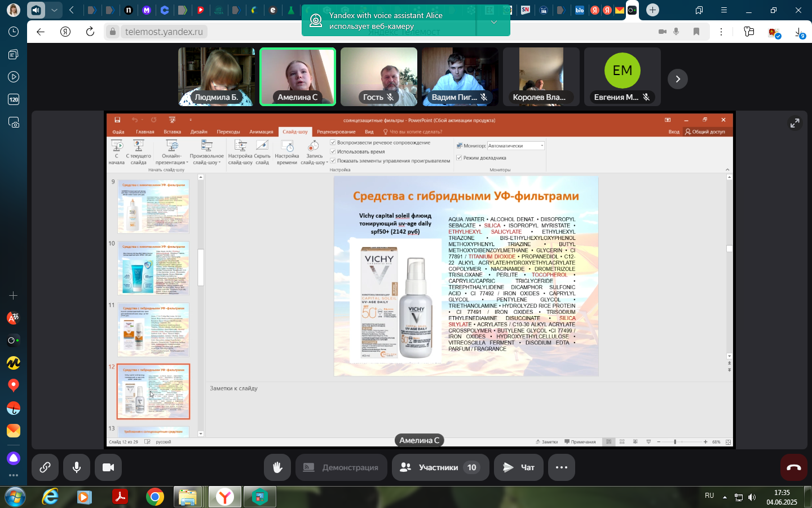Screen dimensions: 812x508
Task: Open the more options three-dots menu
Action: (x=562, y=467)
